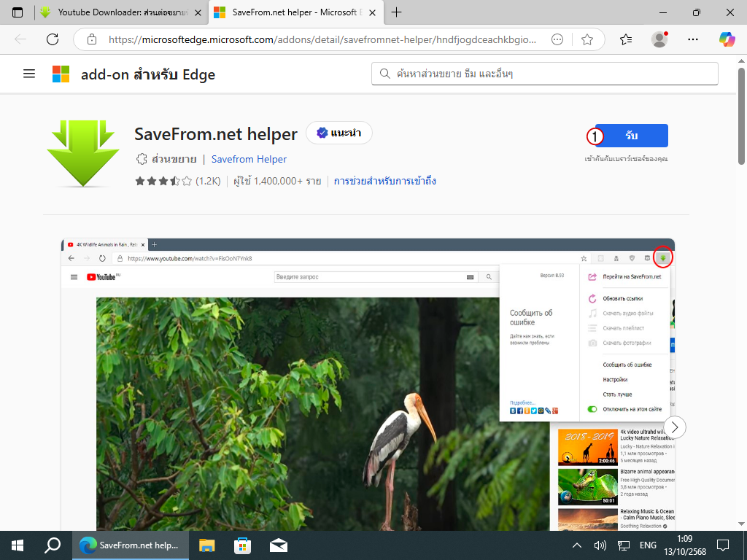Open the accessibility help link

(384, 181)
